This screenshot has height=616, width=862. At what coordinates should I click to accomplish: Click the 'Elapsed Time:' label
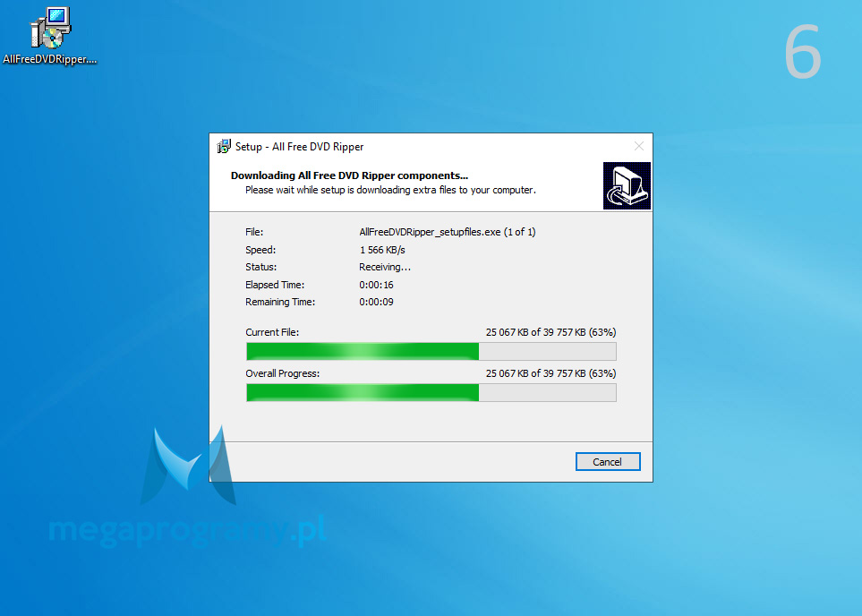coord(275,285)
